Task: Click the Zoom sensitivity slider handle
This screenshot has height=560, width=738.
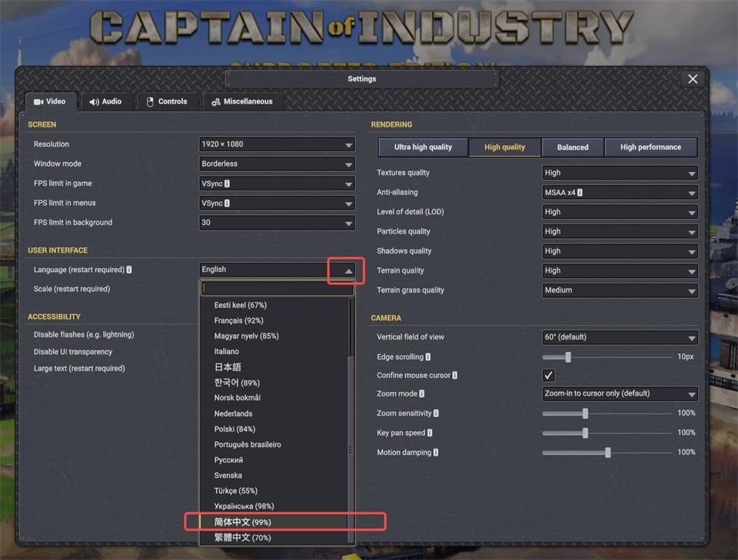Action: (x=585, y=413)
